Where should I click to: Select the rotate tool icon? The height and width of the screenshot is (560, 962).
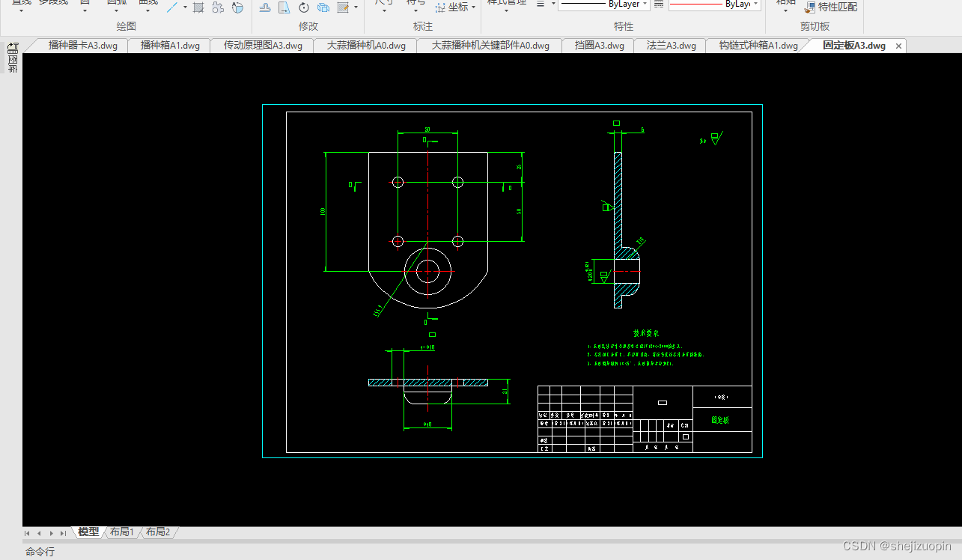[x=304, y=7]
